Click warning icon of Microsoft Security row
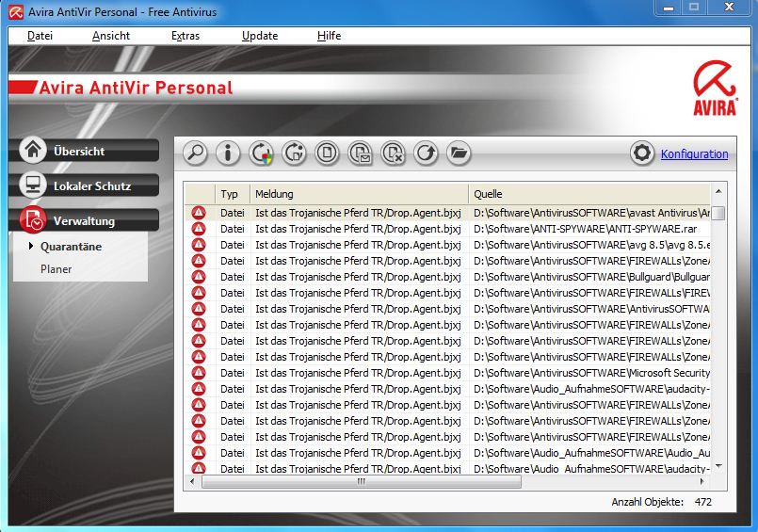Image resolution: width=758 pixels, height=532 pixels. click(x=199, y=373)
